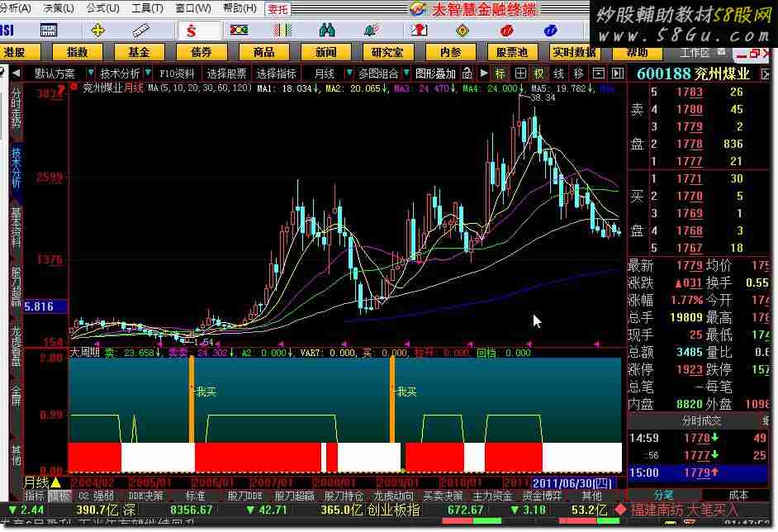Open the 分析(A) menu
Screen dimensions: 778x532
(16, 8)
